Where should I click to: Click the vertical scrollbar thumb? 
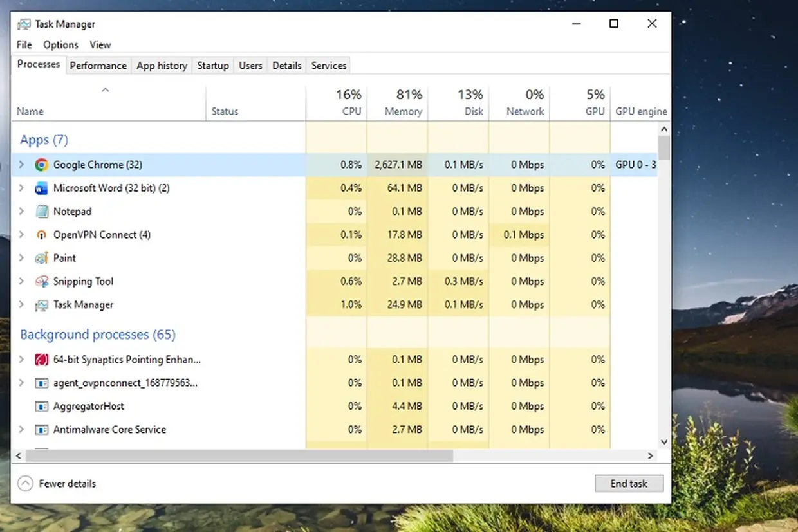664,147
